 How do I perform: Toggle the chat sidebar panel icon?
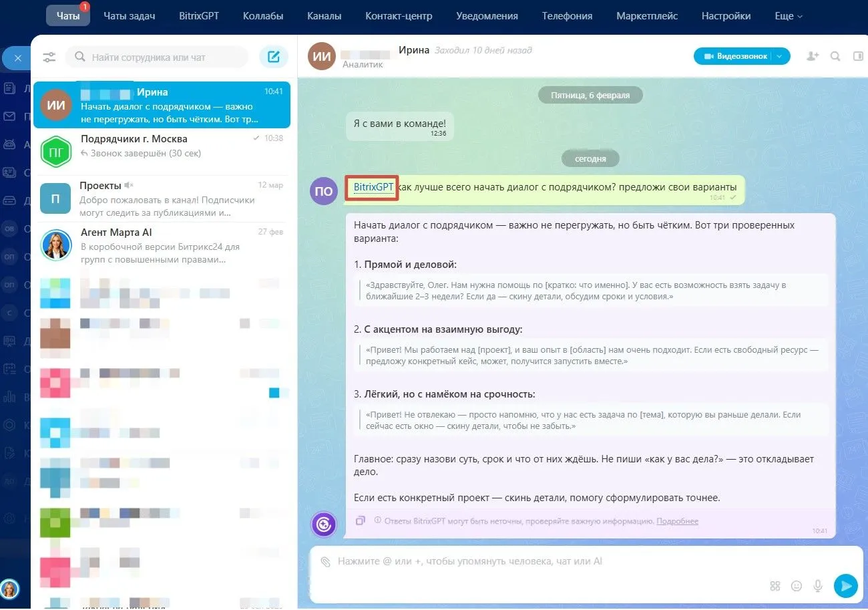tap(858, 57)
